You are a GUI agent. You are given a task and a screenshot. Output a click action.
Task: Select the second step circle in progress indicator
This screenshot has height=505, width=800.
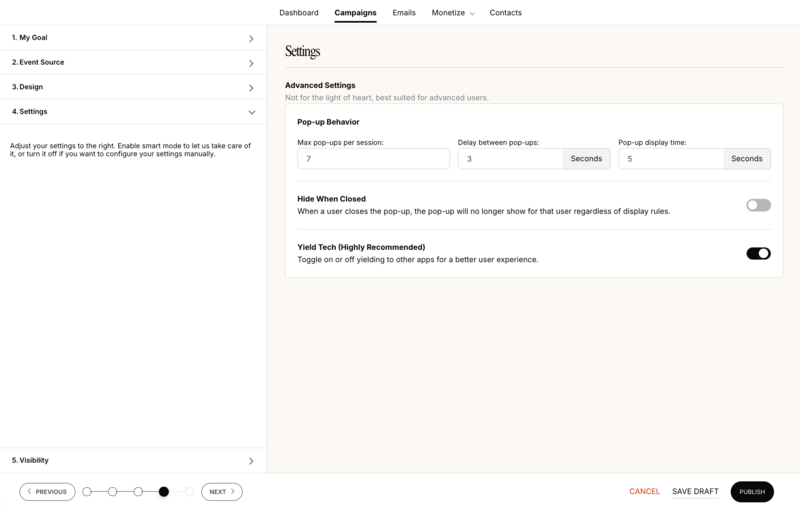point(113,492)
